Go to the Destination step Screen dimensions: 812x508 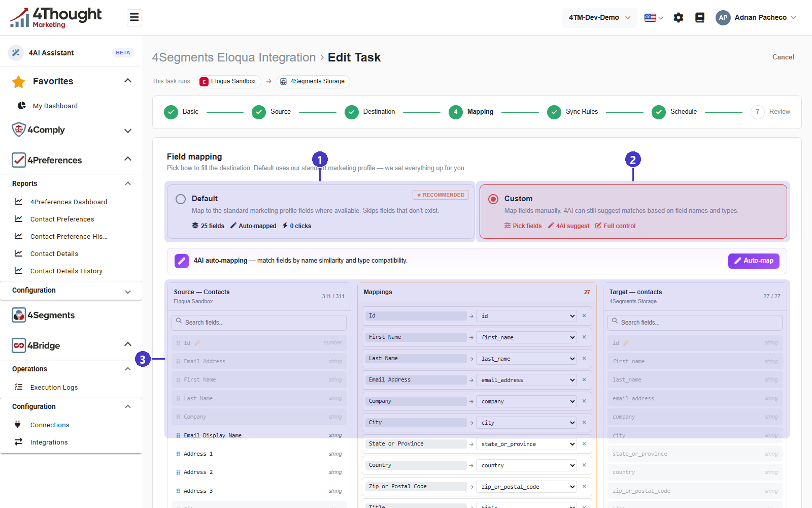click(x=370, y=112)
